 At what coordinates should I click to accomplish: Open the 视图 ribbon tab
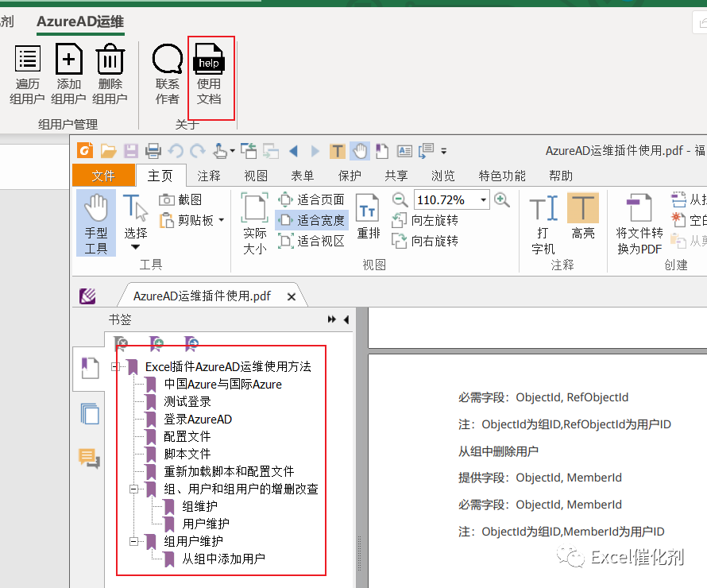pyautogui.click(x=256, y=176)
